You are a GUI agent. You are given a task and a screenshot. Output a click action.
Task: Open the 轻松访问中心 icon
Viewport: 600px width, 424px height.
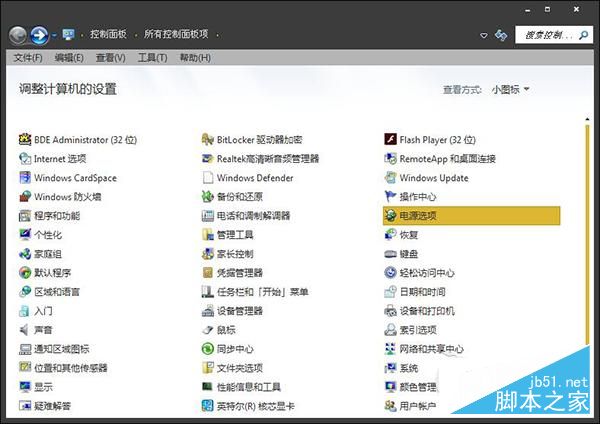390,273
